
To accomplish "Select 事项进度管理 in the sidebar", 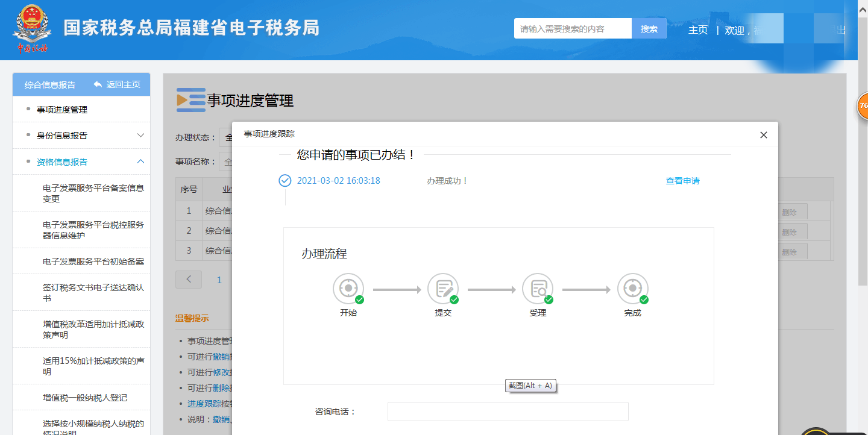I will 62,110.
